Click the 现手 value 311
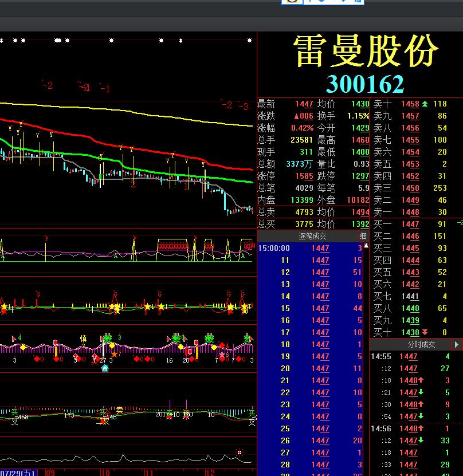This screenshot has height=476, width=463. click(x=306, y=152)
